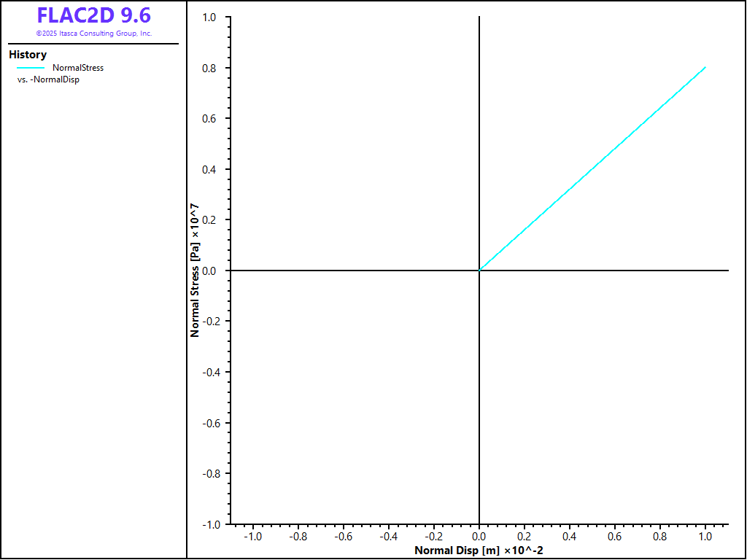Click the plot origin where axes cross
The width and height of the screenshot is (747, 560).
[x=479, y=271]
